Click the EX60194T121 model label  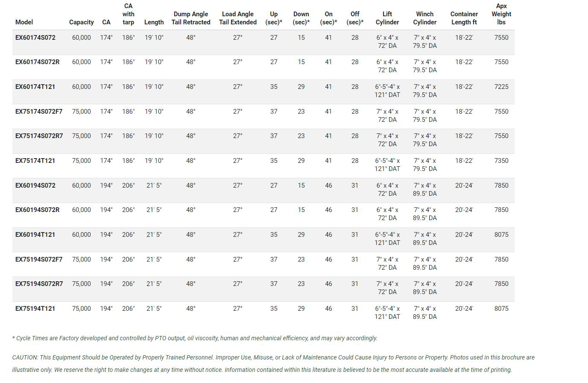tap(35, 235)
